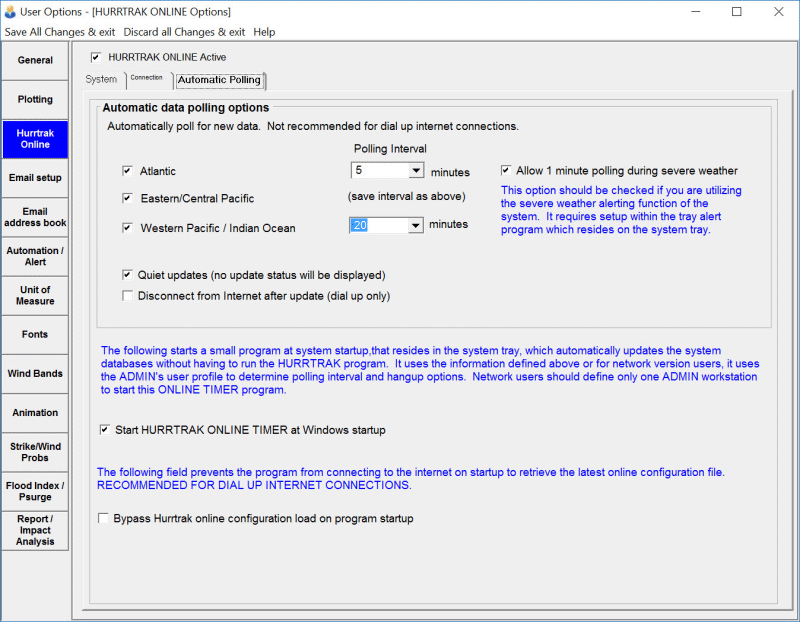This screenshot has width=800, height=622.
Task: Go to Email setup section
Action: [35, 178]
